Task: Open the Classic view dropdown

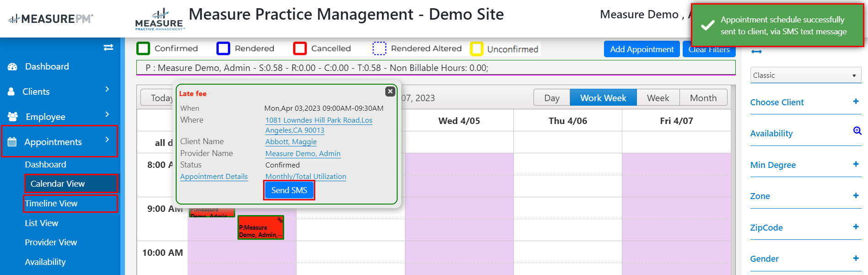Action: click(x=806, y=75)
